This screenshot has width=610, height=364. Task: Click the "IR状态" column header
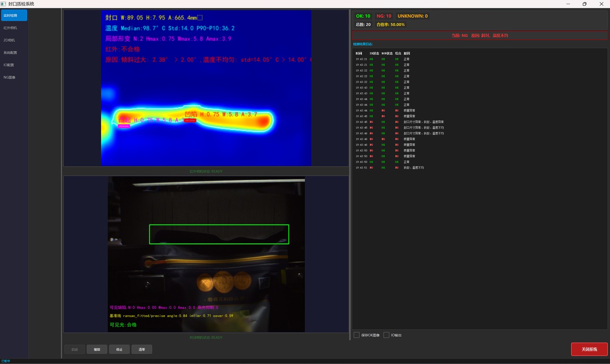(374, 53)
